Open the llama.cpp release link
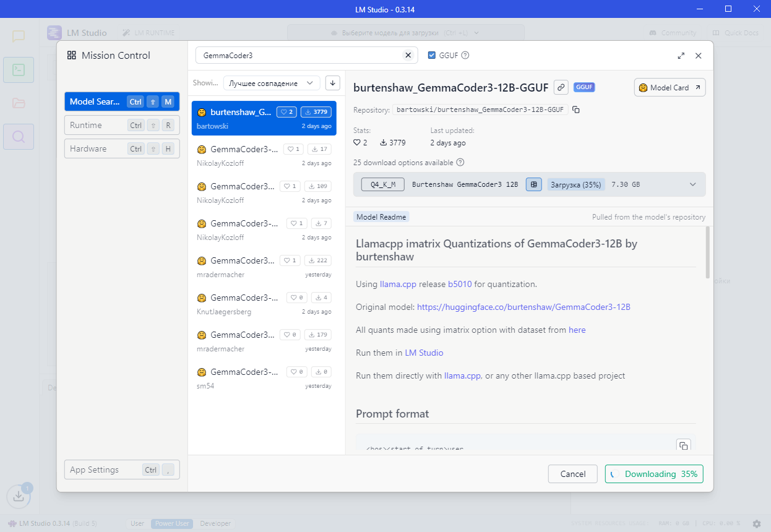This screenshot has width=771, height=532. coord(398,285)
